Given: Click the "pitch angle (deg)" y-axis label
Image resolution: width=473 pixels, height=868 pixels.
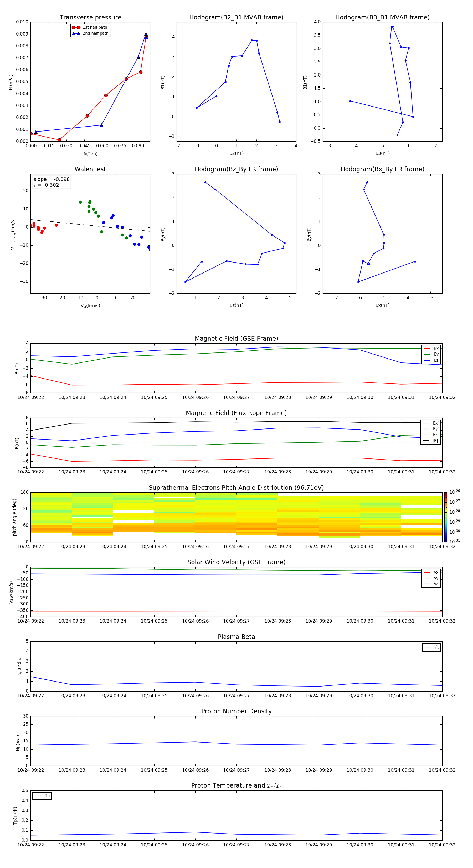Looking at the screenshot, I should coord(14,517).
